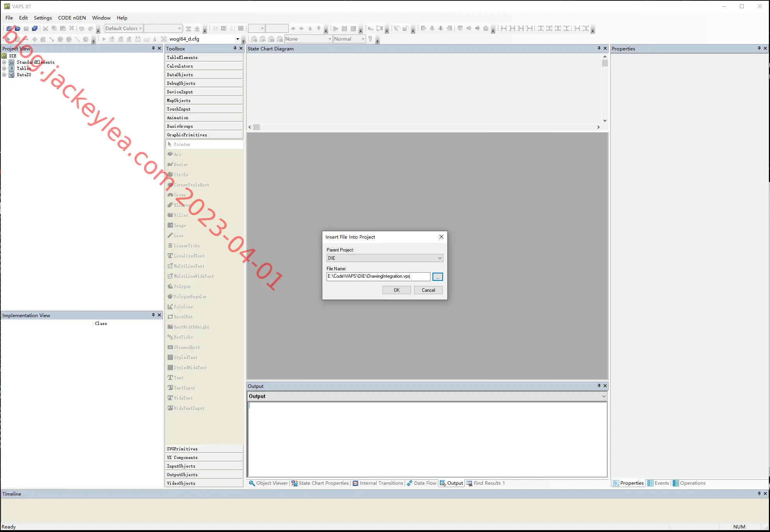Pin the Properties panel
The width and height of the screenshot is (770, 532).
coord(759,48)
